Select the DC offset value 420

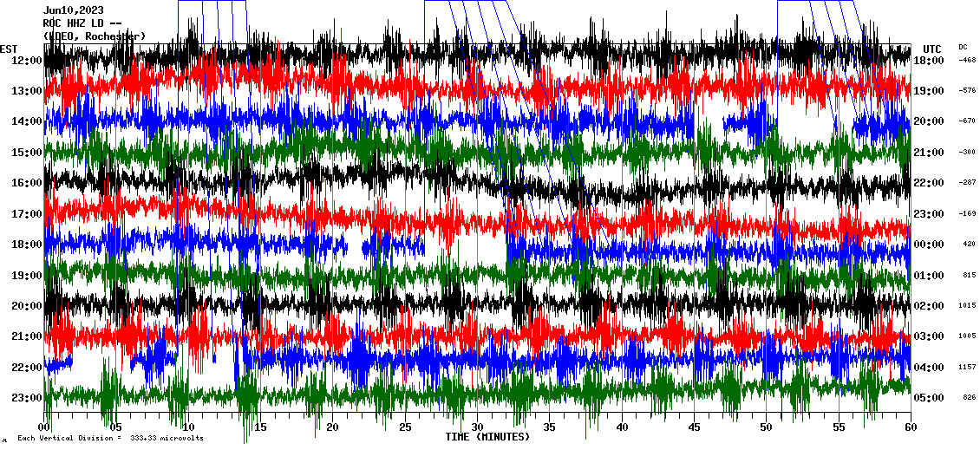(968, 245)
